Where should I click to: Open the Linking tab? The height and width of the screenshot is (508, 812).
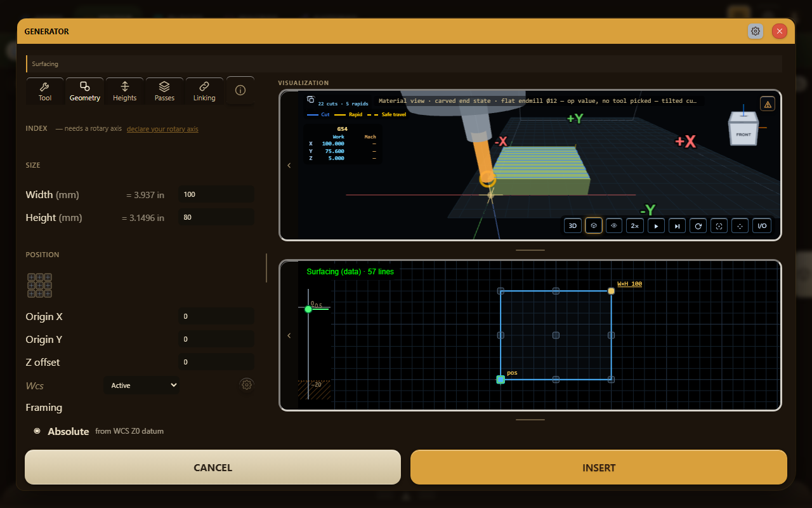(204, 91)
